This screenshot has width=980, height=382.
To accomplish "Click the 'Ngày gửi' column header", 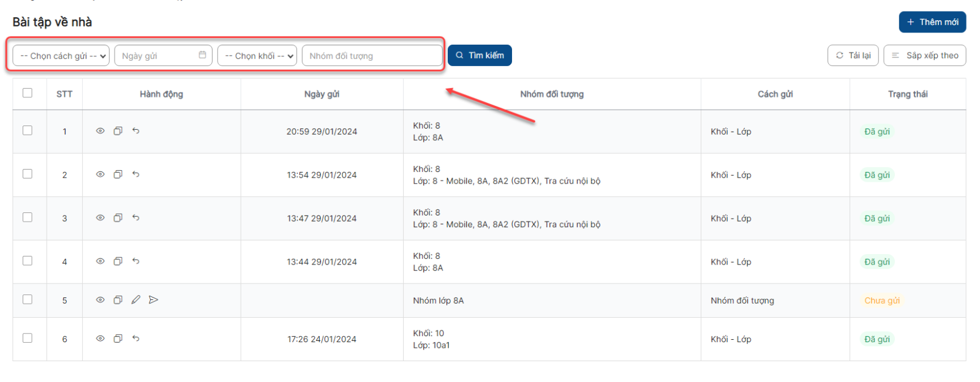I will pyautogui.click(x=322, y=94).
